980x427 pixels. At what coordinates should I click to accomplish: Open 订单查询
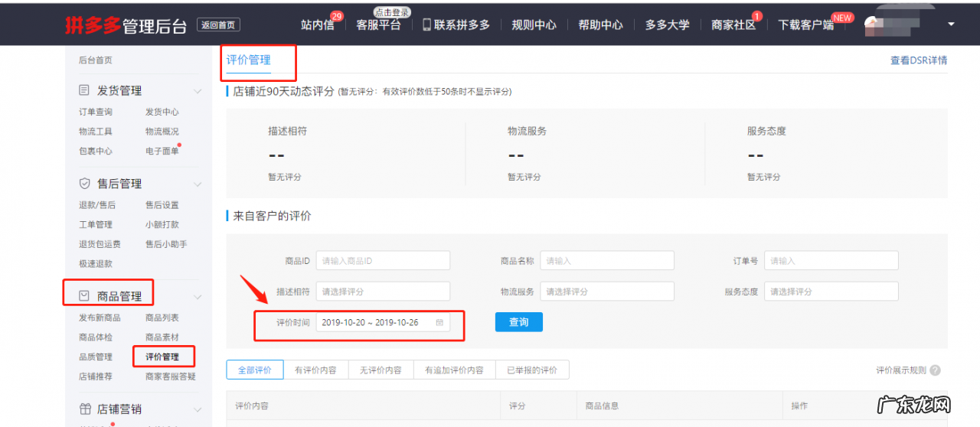click(96, 112)
